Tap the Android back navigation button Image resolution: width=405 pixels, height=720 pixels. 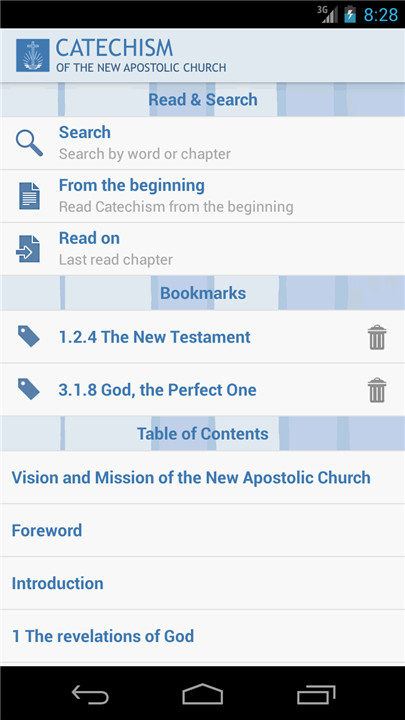coord(90,694)
